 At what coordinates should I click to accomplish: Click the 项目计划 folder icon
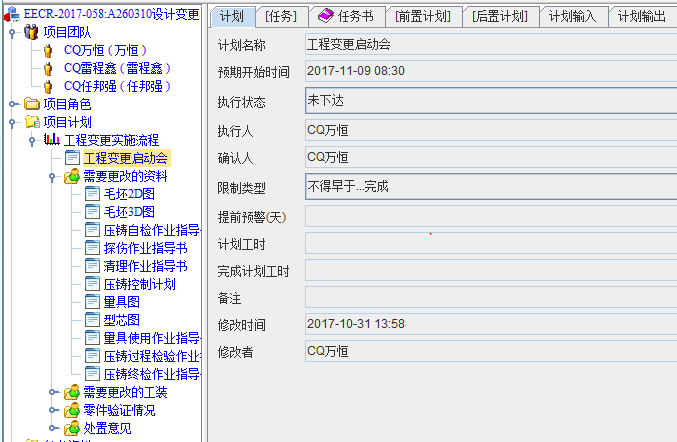coord(32,122)
